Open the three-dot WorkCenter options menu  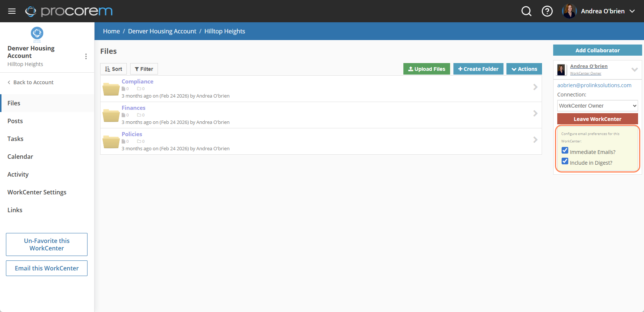click(86, 56)
